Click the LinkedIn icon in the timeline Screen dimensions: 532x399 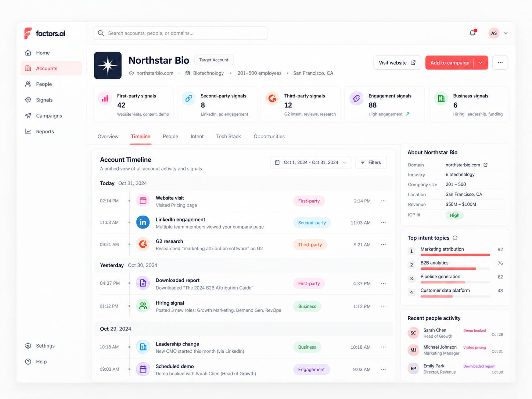point(143,222)
